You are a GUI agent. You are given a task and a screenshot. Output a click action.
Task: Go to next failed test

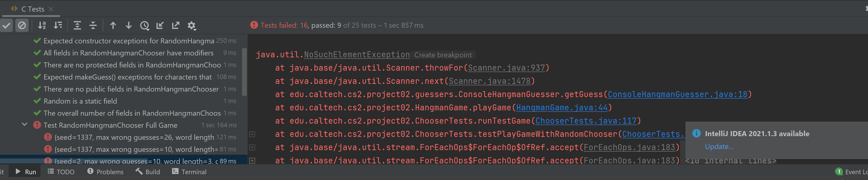coord(129,26)
